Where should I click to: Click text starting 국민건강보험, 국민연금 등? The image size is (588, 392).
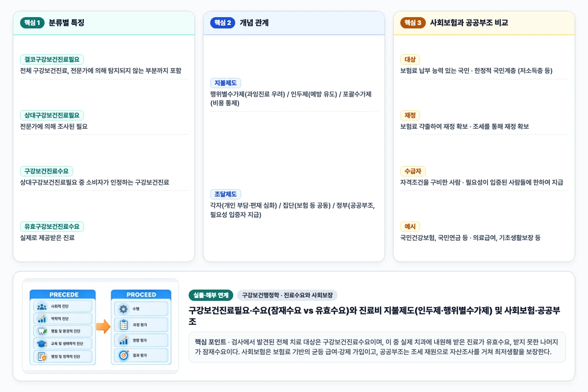(470, 238)
